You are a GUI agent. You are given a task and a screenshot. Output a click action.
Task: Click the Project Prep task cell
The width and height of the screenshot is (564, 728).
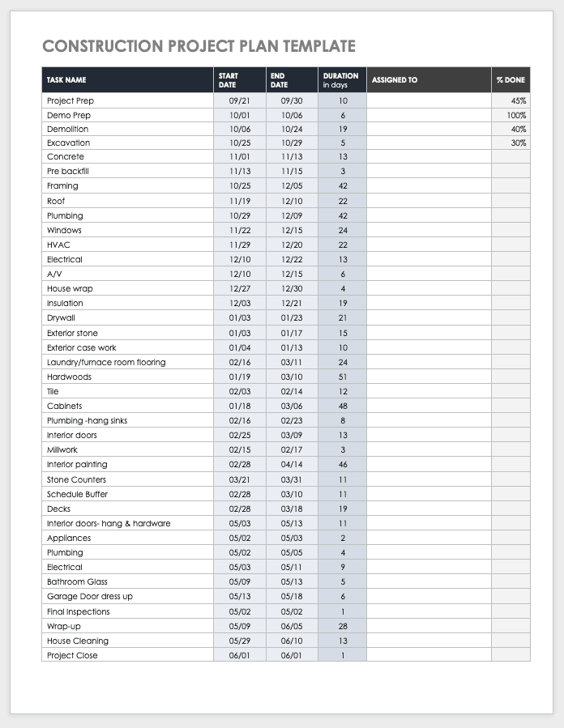pos(71,101)
